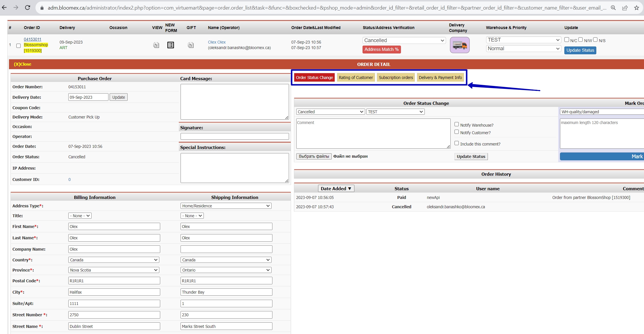Check the Notify Customer option
Viewport: 644px width, 334px height.
pos(456,132)
